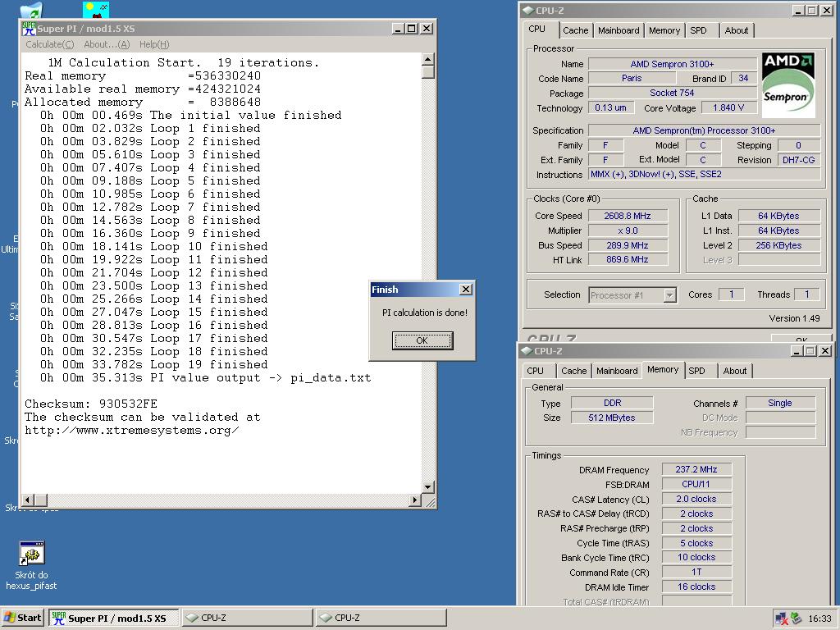Open the About menu in Super PI
Image resolution: width=840 pixels, height=630 pixels.
coord(107,44)
